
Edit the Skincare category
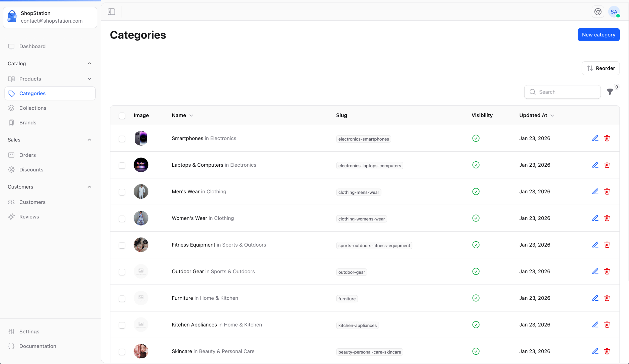click(595, 351)
